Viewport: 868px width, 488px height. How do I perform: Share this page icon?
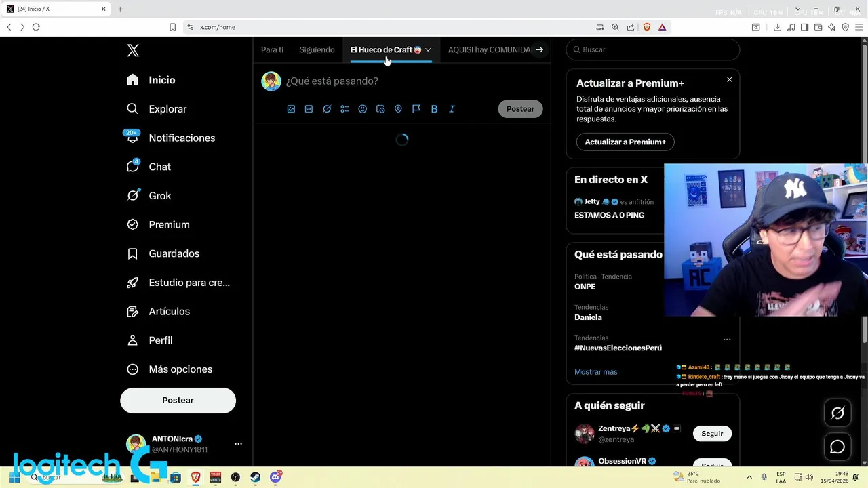631,27
